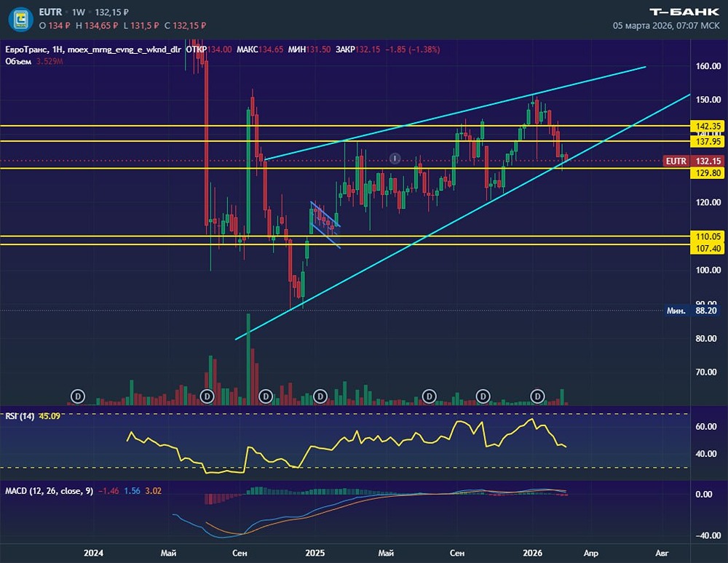The height and width of the screenshot is (563, 728).
Task: Select the 137.95 price level label
Action: pyautogui.click(x=708, y=141)
